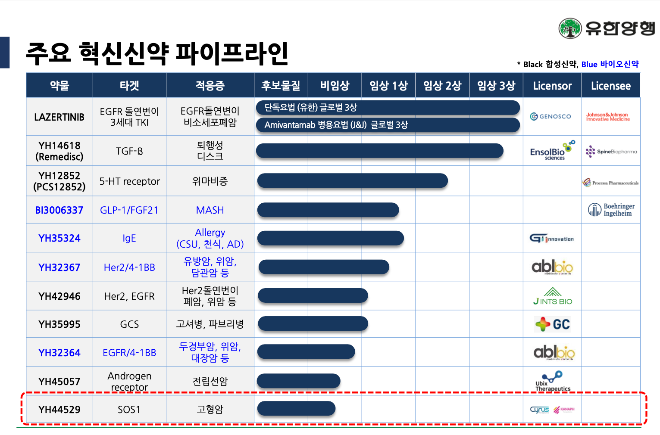
Task: Click the 주요 혁신신약 파이프라인 title
Action: pos(157,53)
